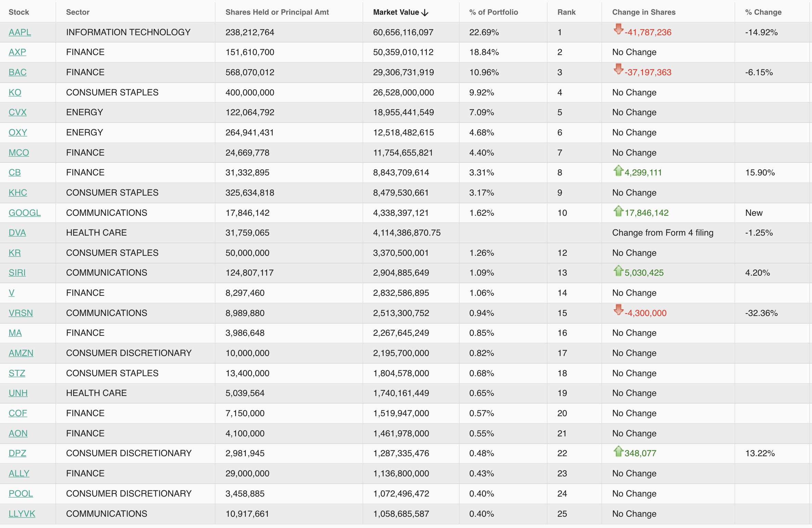
Task: Click the red down arrow in AAPL row
Action: pyautogui.click(x=618, y=29)
